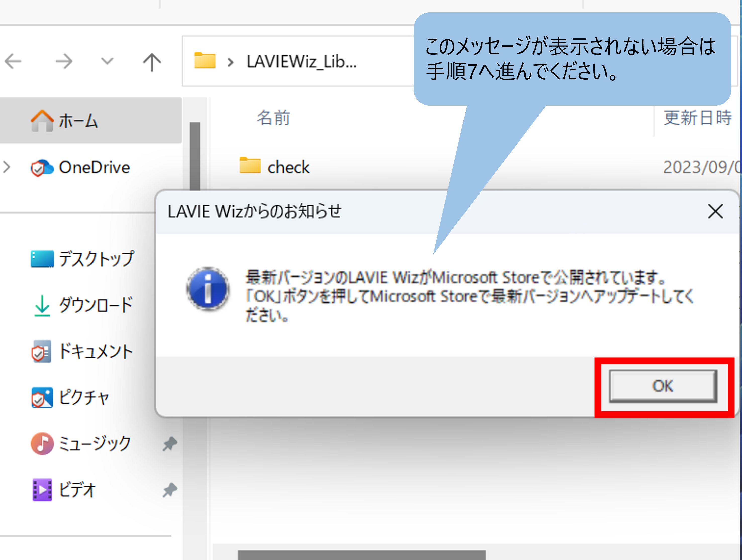Open ピクチャ quick access folder
This screenshot has height=560, width=742.
coord(84,398)
